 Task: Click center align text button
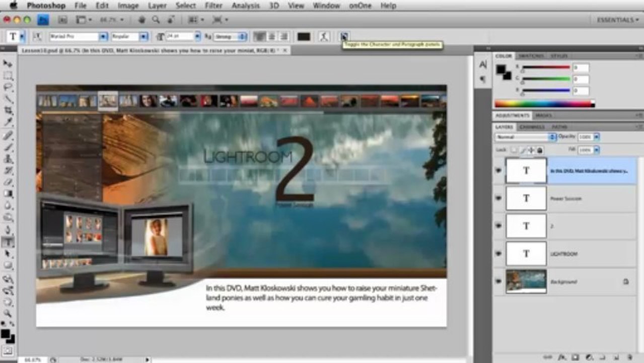click(272, 36)
